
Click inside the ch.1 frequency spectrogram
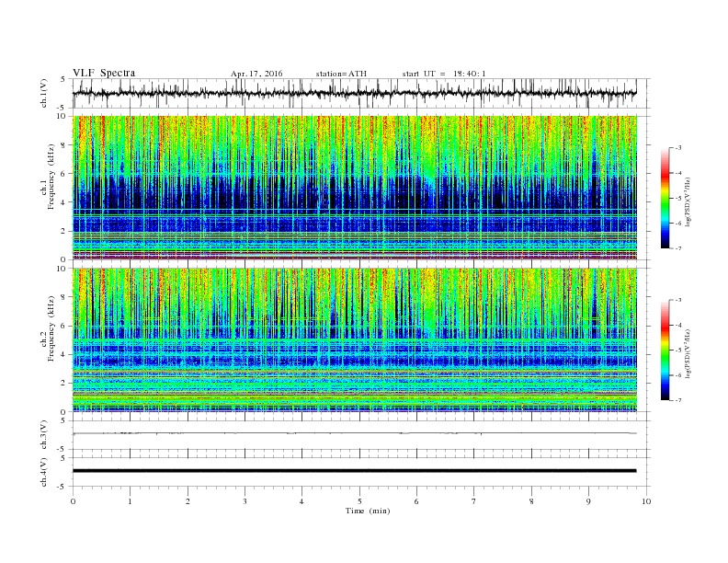point(354,188)
